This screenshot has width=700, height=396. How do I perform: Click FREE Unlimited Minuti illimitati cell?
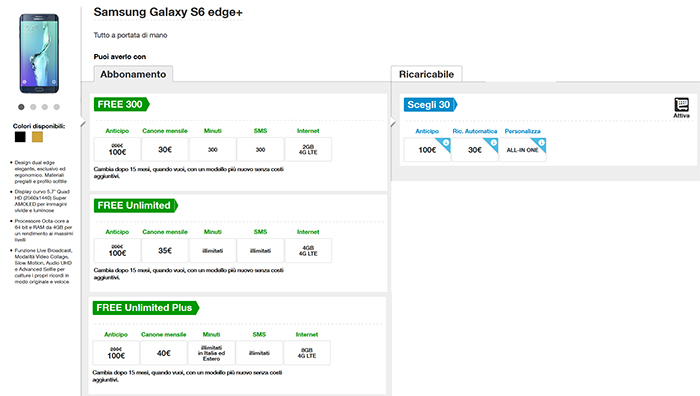pos(212,250)
